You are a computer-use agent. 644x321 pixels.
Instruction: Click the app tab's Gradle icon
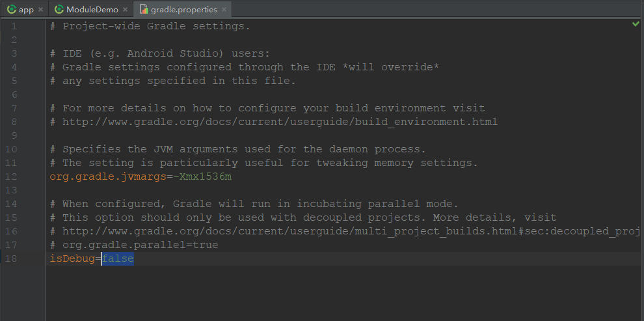tap(12, 9)
